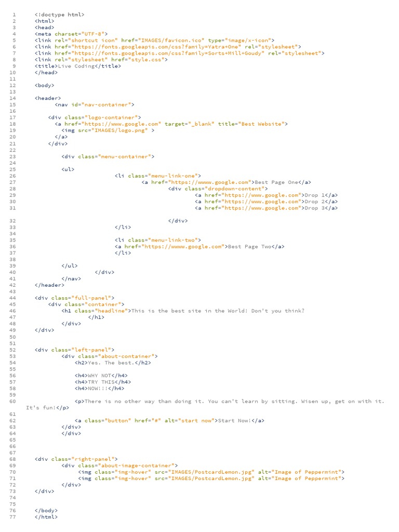Image resolution: width=399 pixels, height=532 pixels.
Task: Place cursor on the doctype html declaration
Action: [x=59, y=15]
